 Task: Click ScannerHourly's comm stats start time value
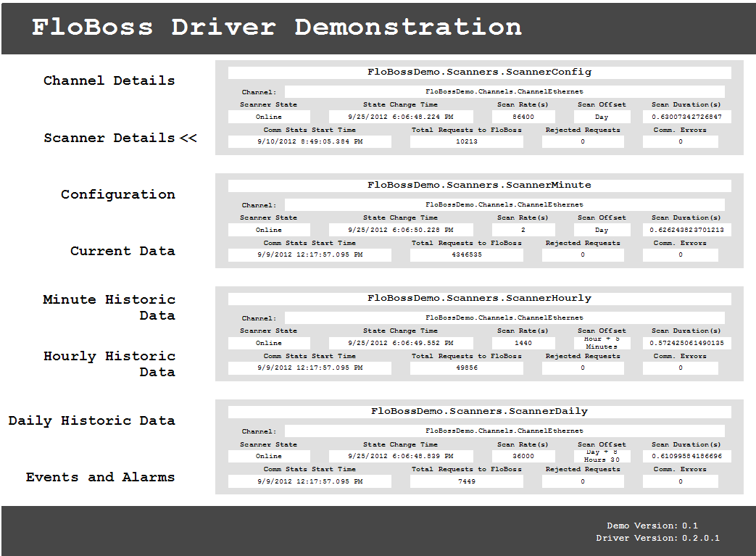(310, 368)
